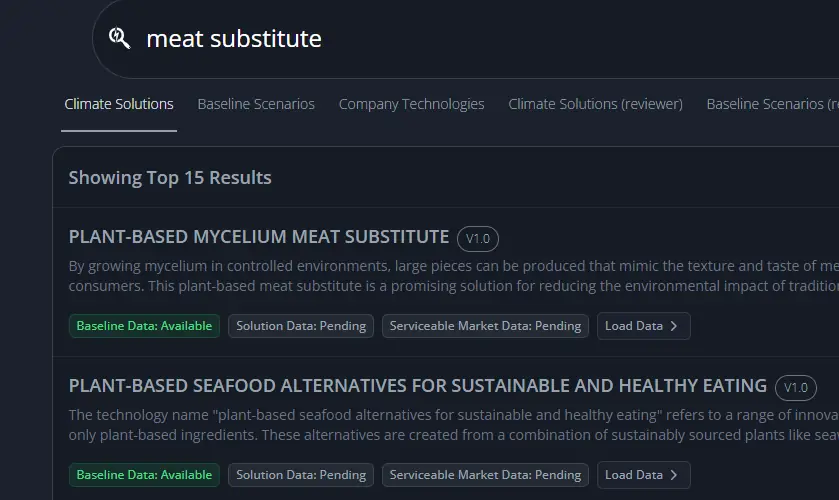Screen dimensions: 839x500
Task: Click Baseline Data: Available tag for seafood result
Action: [x=144, y=475]
